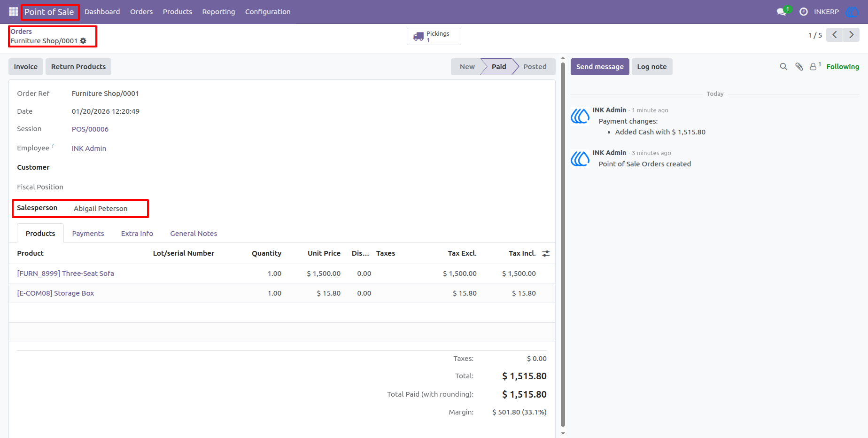Click the Salesperson field Abigail Peterson
This screenshot has height=438, width=868.
[x=101, y=209]
